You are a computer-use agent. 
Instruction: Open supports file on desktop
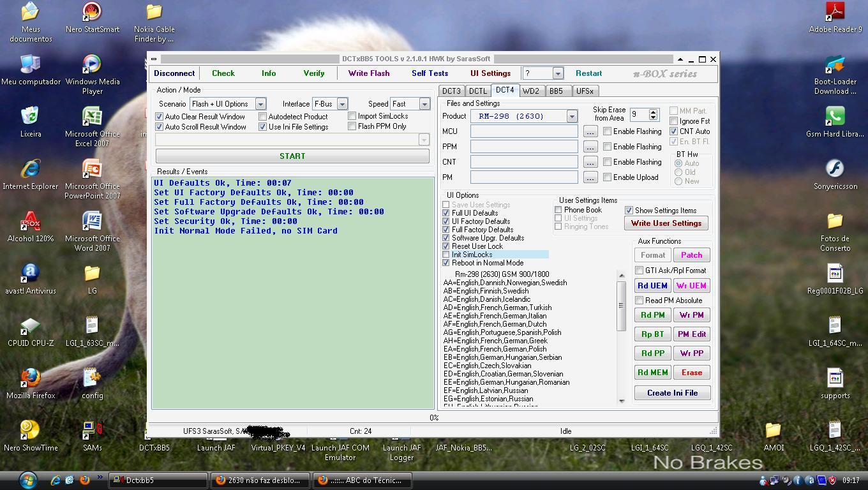835,383
